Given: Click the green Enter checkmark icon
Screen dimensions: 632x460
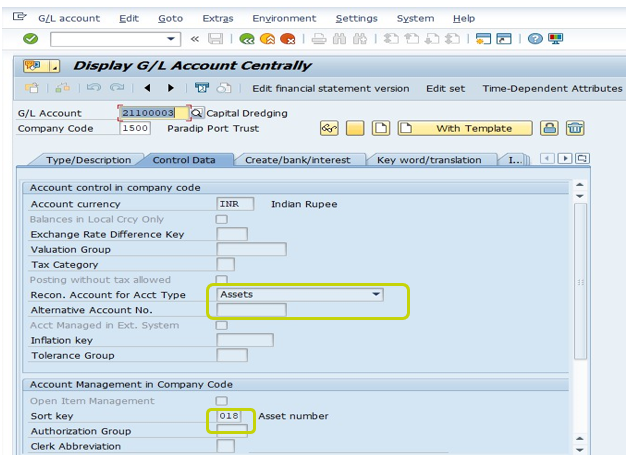Looking at the screenshot, I should tap(31, 39).
